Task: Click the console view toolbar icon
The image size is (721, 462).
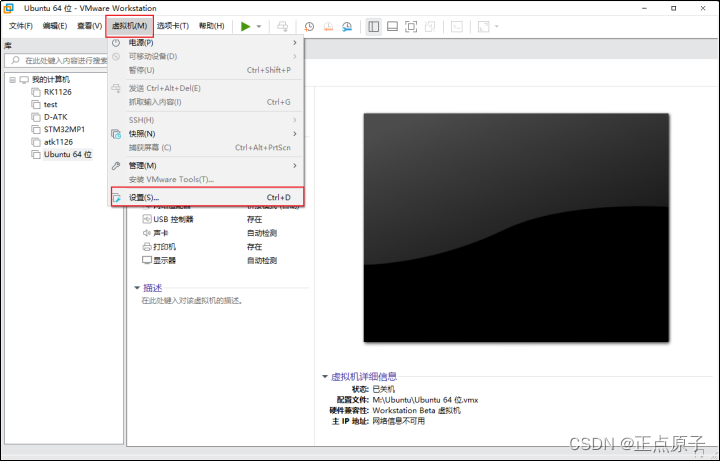Action: (x=457, y=27)
